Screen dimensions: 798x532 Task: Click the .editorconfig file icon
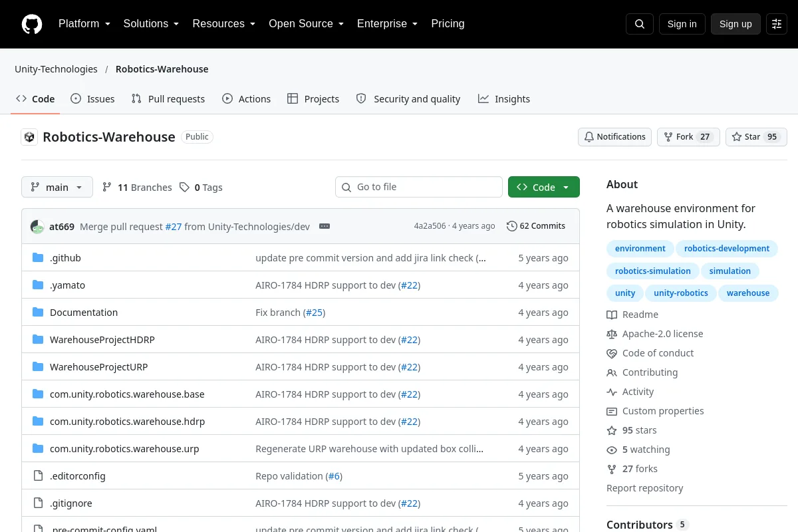(x=38, y=476)
